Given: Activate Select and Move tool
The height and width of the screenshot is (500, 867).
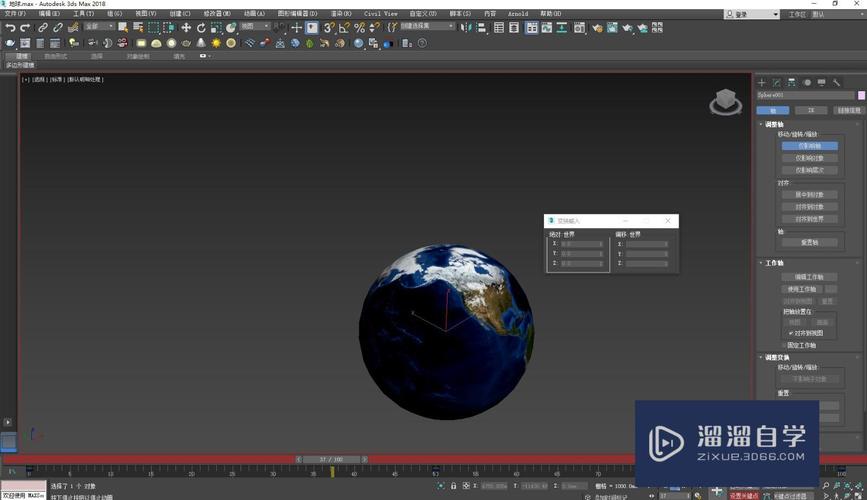Looking at the screenshot, I should [x=186, y=27].
